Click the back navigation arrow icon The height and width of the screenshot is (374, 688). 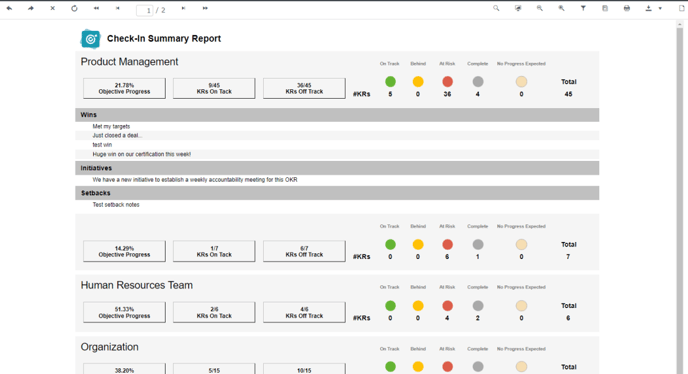(9, 8)
